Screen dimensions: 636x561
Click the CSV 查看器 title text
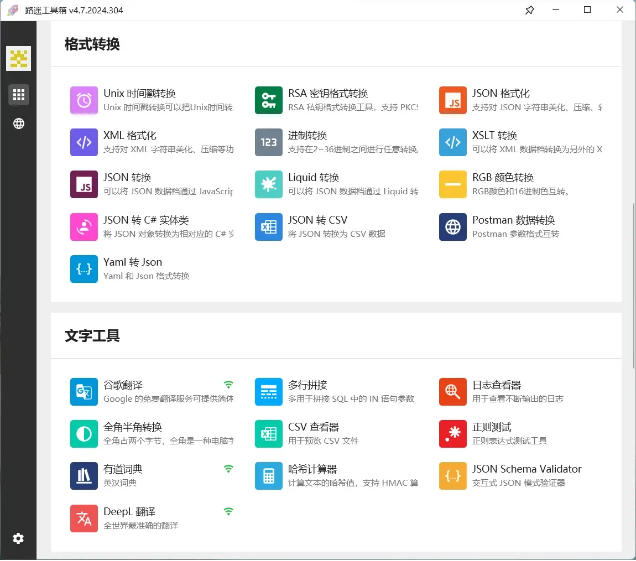click(314, 427)
